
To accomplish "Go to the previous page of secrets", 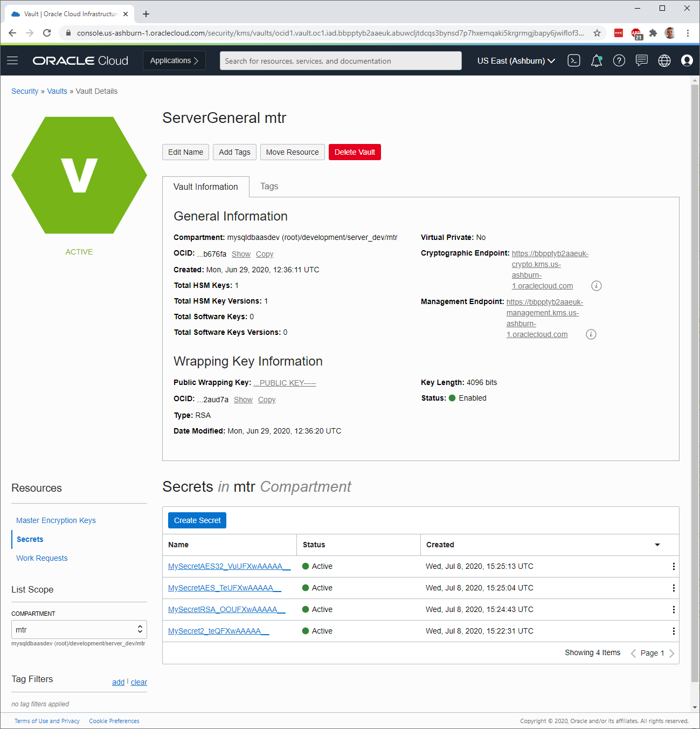I will (x=633, y=653).
